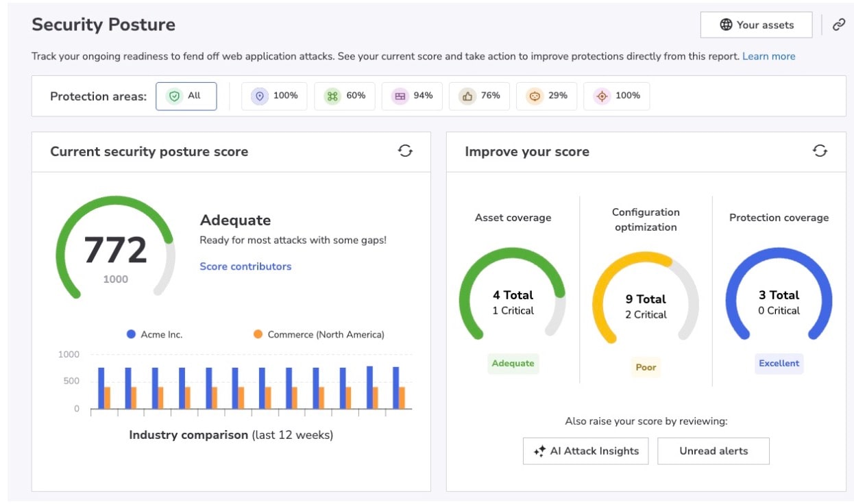Click the thumbs-up icon beside 76%

(x=467, y=96)
